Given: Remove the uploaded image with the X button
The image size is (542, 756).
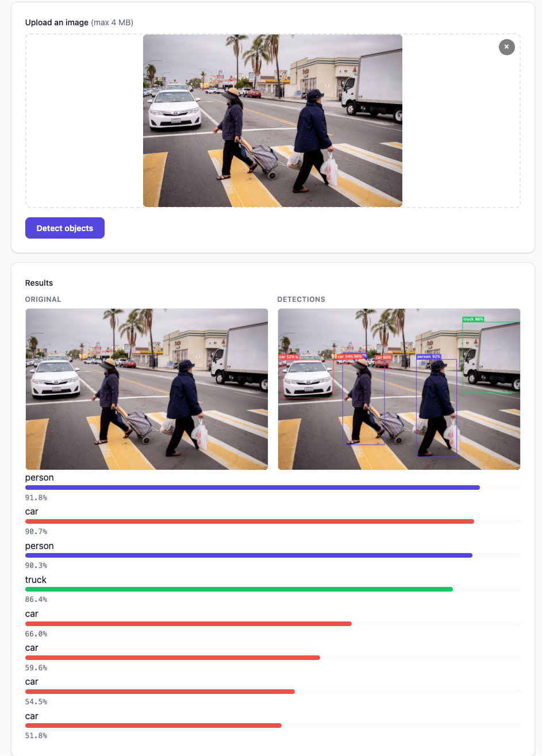Looking at the screenshot, I should click(506, 47).
